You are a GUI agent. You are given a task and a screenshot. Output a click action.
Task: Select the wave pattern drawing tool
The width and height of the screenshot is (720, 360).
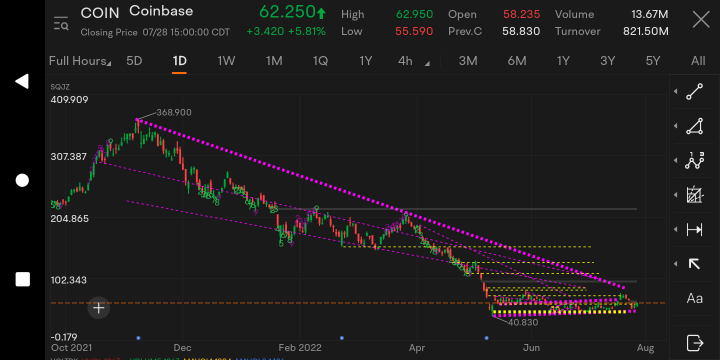pyautogui.click(x=694, y=161)
